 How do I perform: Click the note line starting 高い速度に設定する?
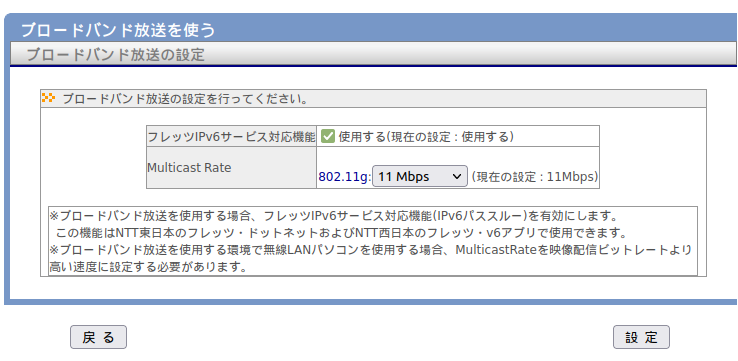point(149,267)
